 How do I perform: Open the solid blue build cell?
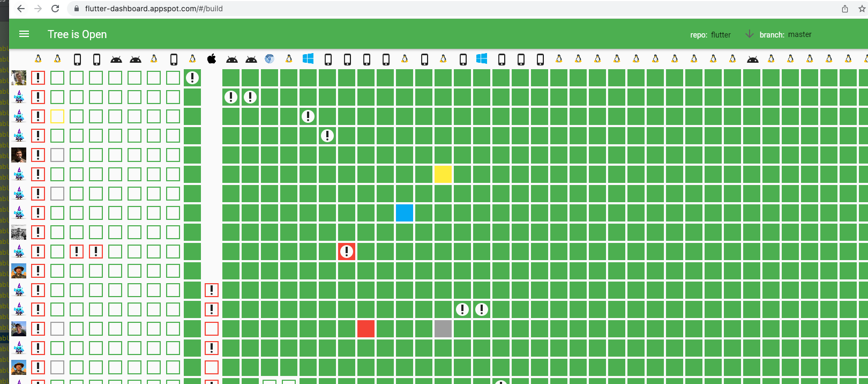405,213
